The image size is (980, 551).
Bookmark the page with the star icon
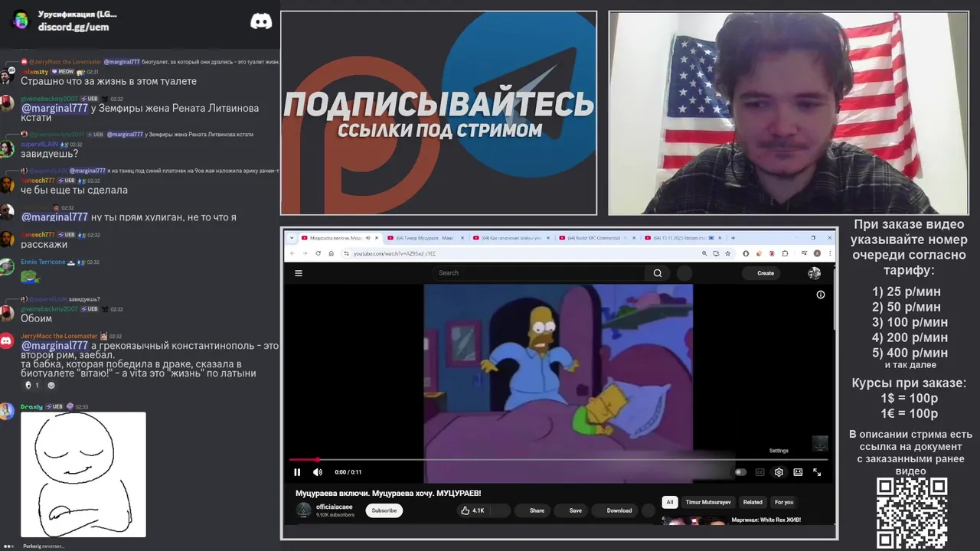[727, 253]
